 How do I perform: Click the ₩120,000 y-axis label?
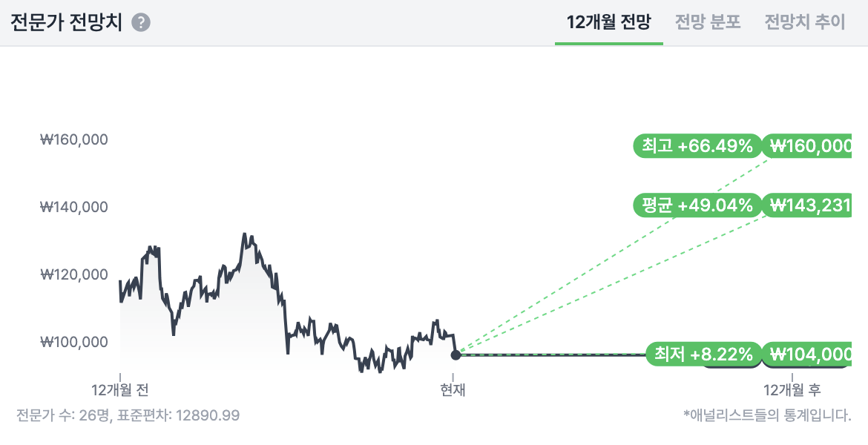(x=74, y=274)
